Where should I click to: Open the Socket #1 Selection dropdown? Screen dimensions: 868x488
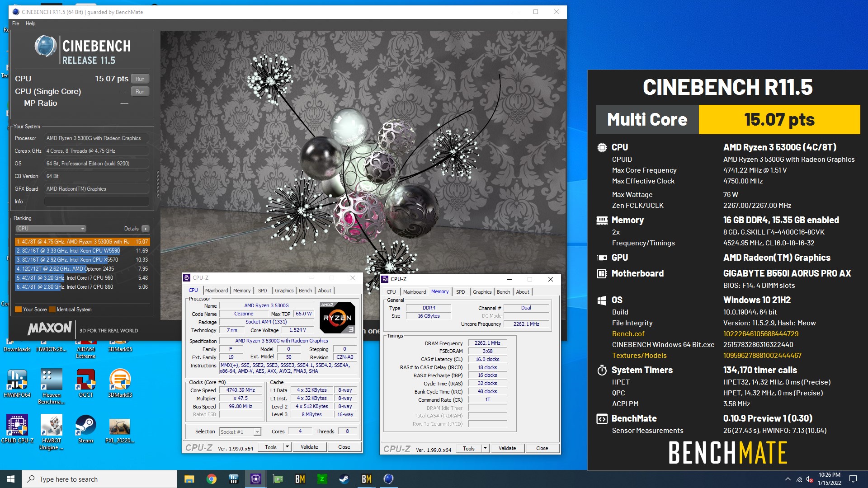[241, 432]
